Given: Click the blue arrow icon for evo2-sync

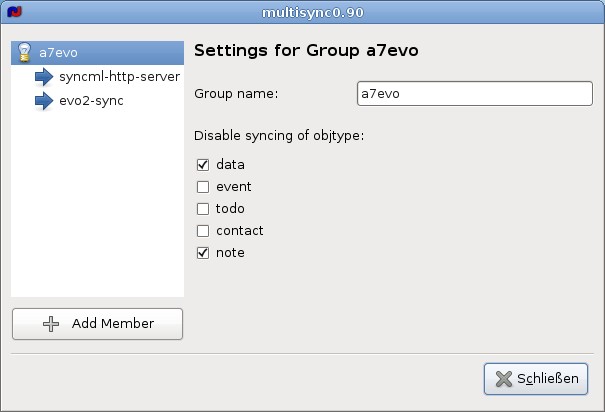Looking at the screenshot, I should (44, 101).
